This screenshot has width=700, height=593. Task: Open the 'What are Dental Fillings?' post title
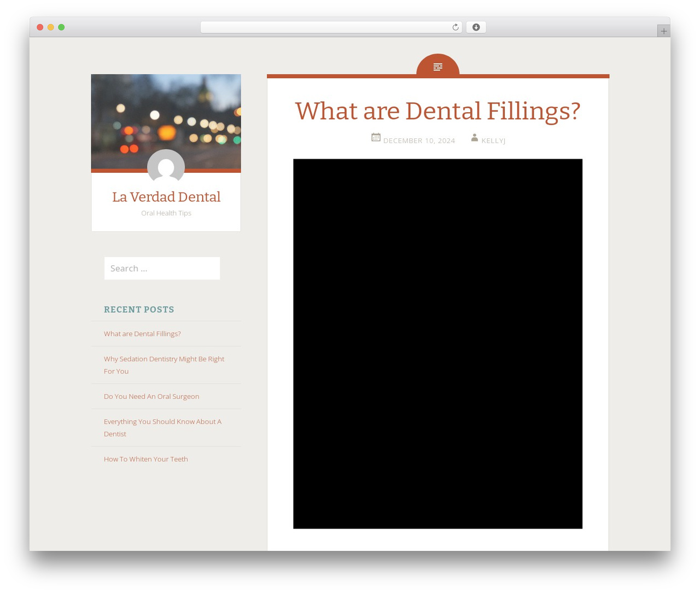(x=437, y=111)
